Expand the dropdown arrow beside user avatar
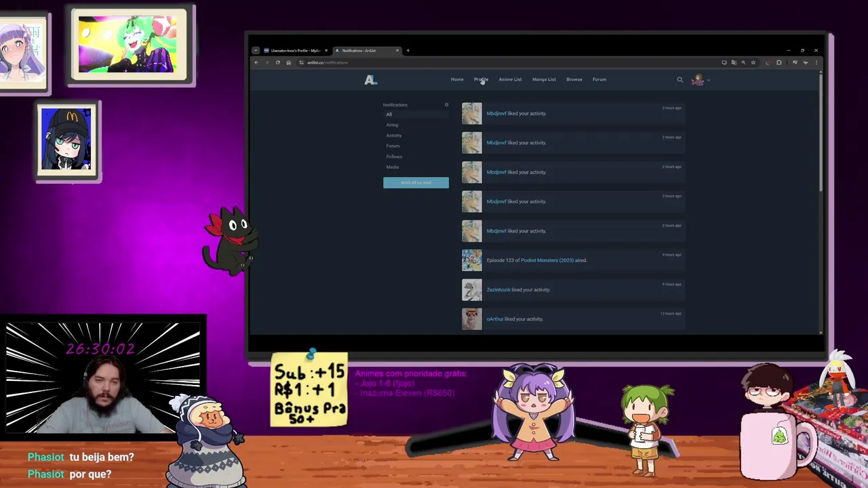868x488 pixels. pos(708,80)
